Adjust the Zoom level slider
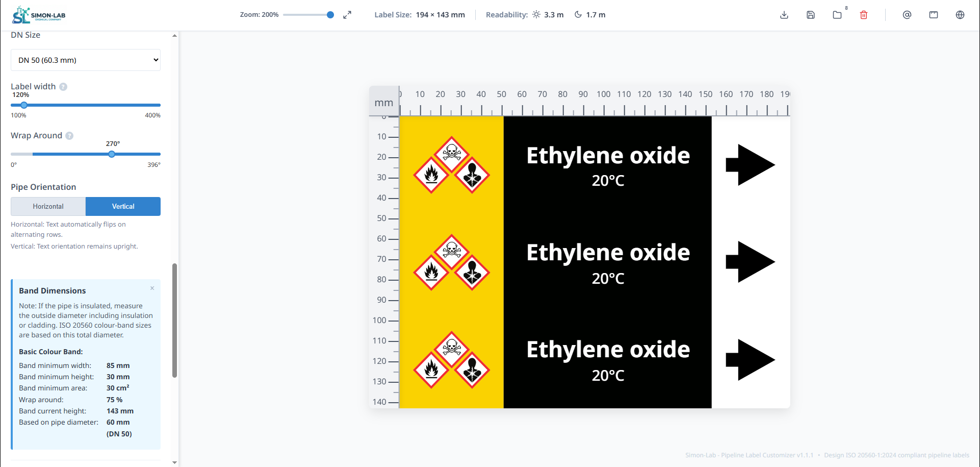This screenshot has width=980, height=467. (329, 15)
